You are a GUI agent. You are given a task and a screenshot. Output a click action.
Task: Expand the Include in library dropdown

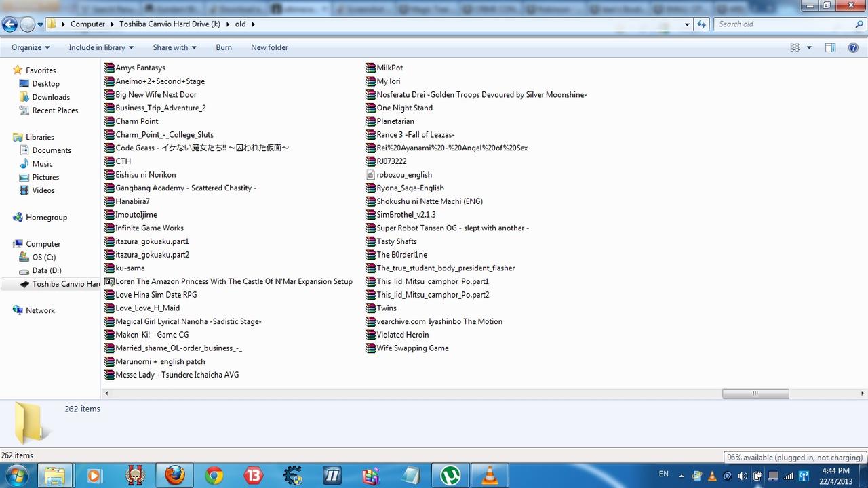101,47
